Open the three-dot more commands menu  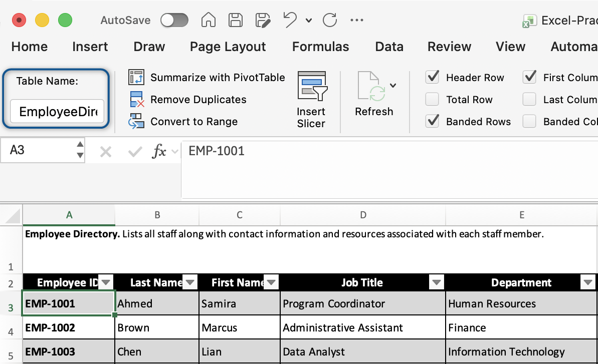(x=356, y=20)
